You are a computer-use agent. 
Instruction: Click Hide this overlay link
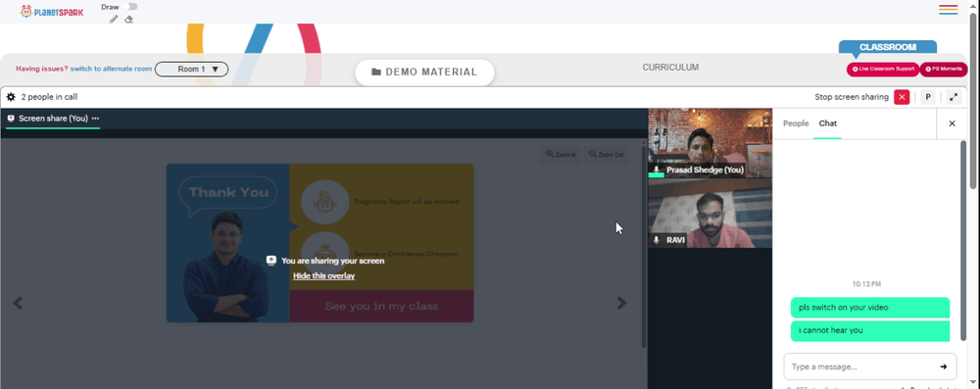323,275
